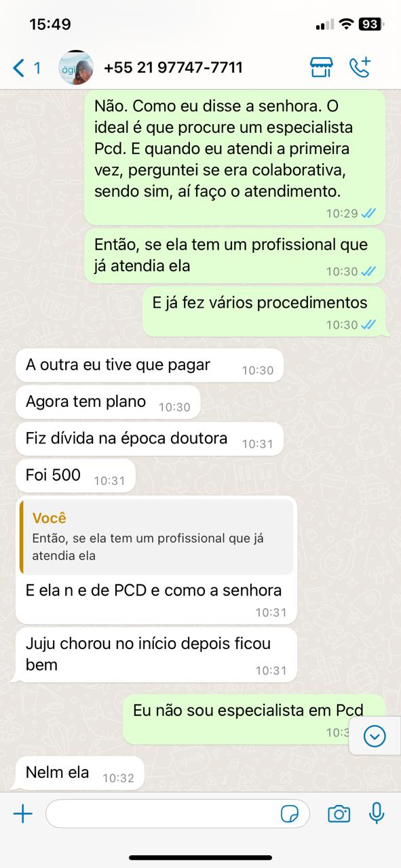Open the contact profile picture
The image size is (401, 868).
pos(77,68)
